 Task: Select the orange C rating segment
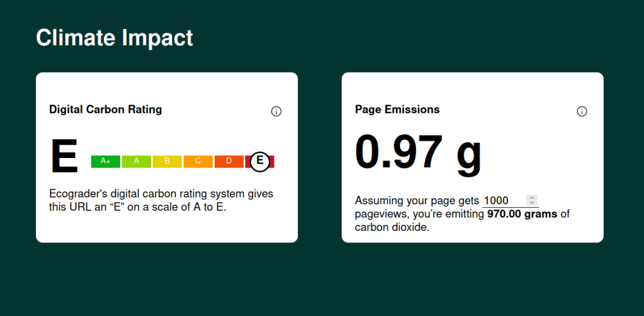click(x=198, y=161)
